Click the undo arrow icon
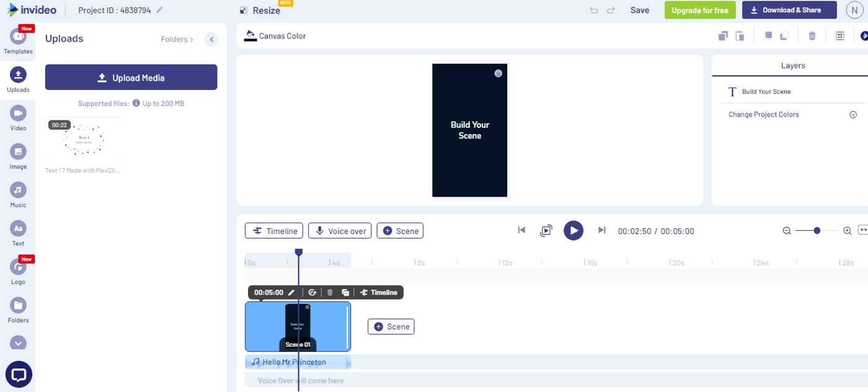Viewport: 868px width, 392px height. click(x=594, y=10)
